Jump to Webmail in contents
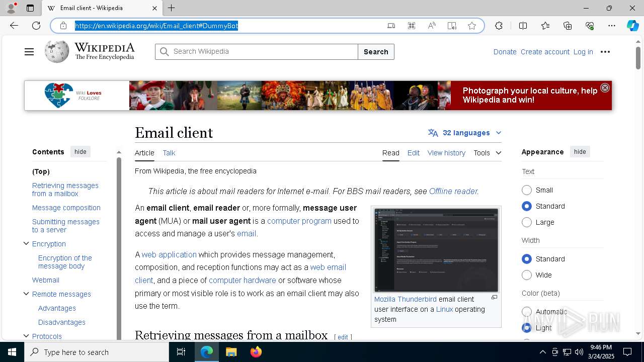Viewport: 644px width, 362px height. pyautogui.click(x=46, y=280)
